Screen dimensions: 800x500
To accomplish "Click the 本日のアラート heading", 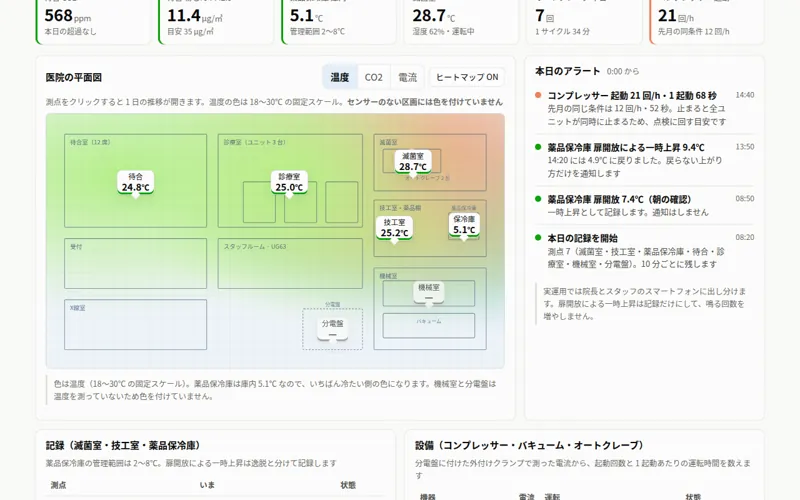I will tap(567, 71).
